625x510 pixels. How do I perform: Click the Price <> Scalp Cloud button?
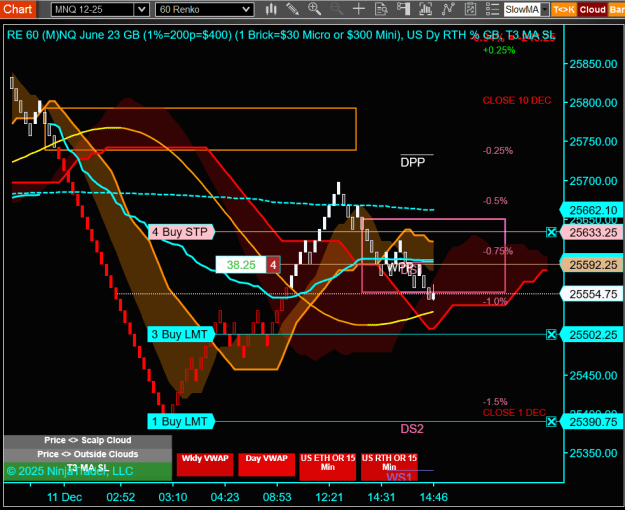pos(88,441)
